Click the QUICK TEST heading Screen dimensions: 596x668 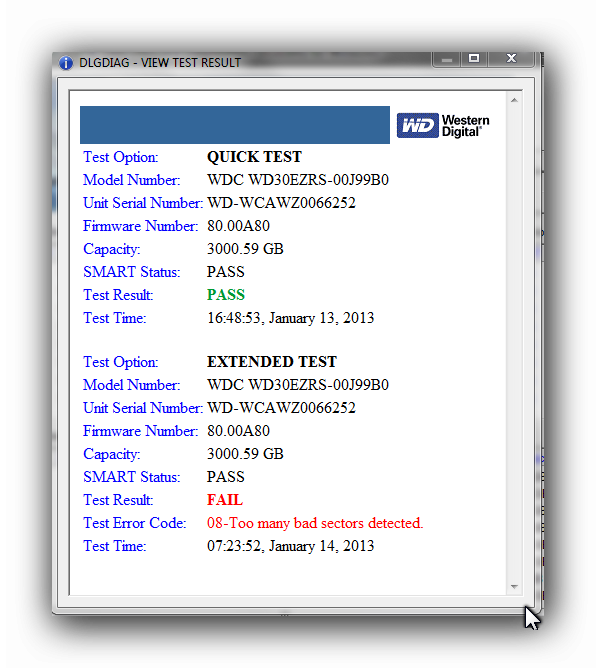point(254,157)
